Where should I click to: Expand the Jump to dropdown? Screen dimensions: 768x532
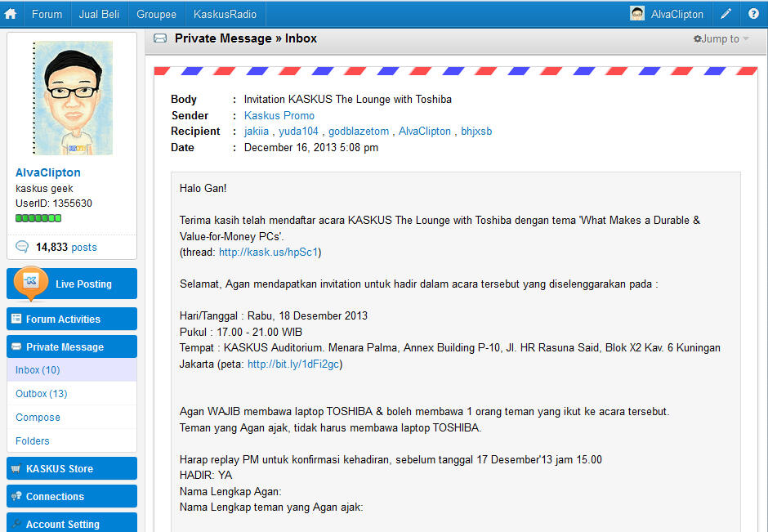tap(725, 38)
